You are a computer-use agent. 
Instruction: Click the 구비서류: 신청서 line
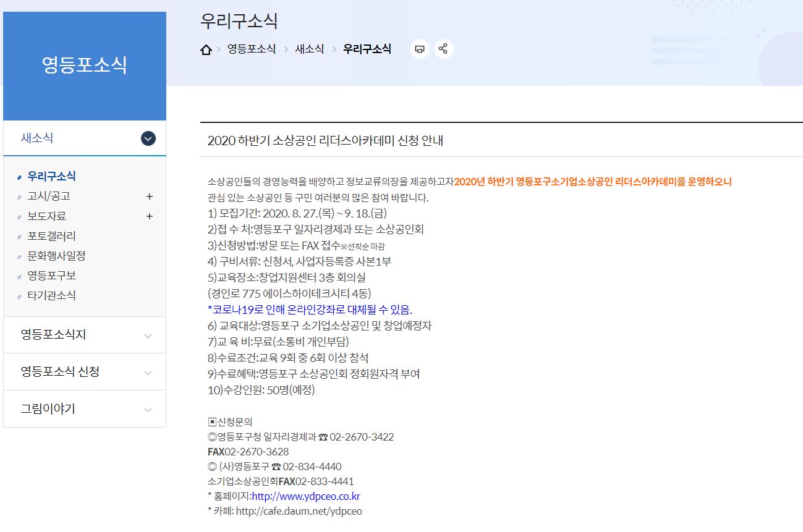click(300, 261)
